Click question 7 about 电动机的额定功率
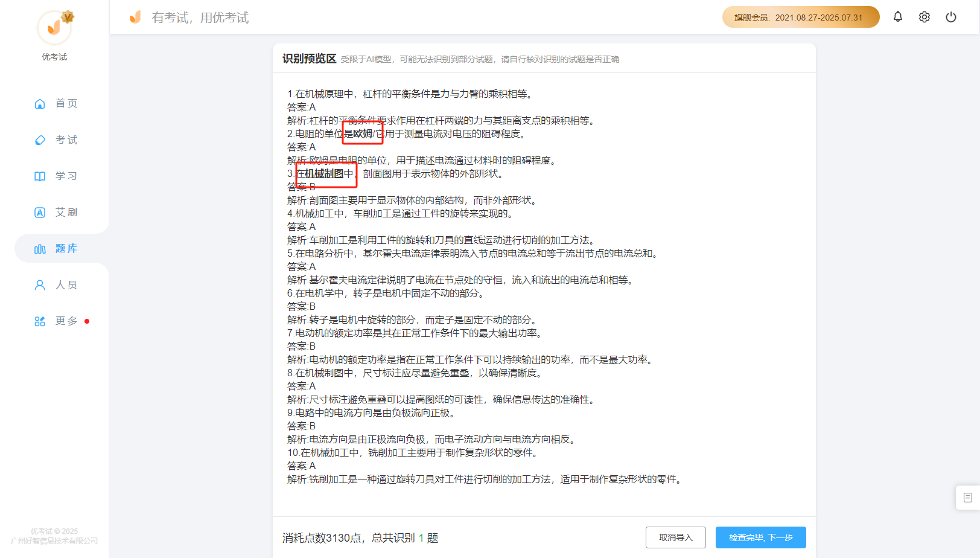The width and height of the screenshot is (980, 558). 416,333
